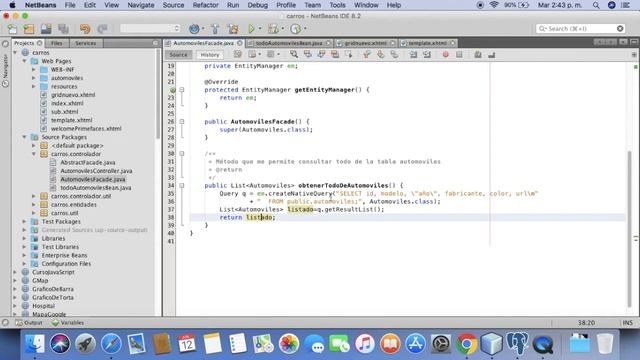
Task: Switch to the Files panel tab
Action: point(57,43)
